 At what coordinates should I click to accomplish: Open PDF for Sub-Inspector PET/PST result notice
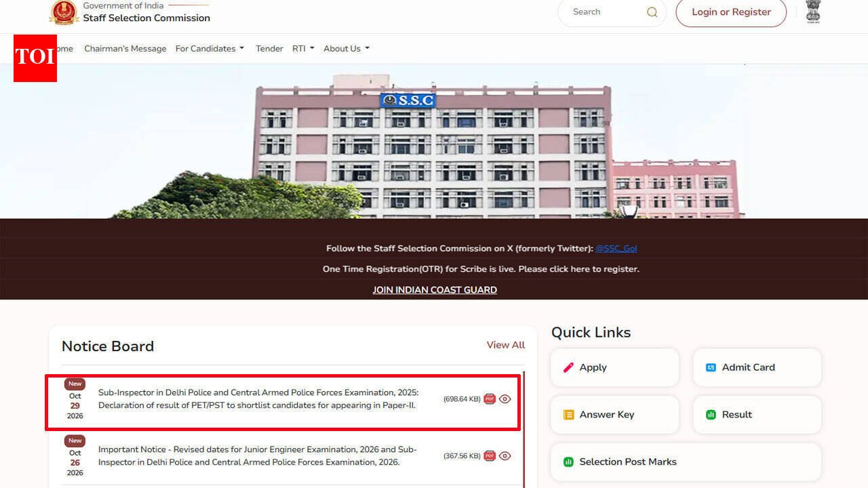(490, 399)
